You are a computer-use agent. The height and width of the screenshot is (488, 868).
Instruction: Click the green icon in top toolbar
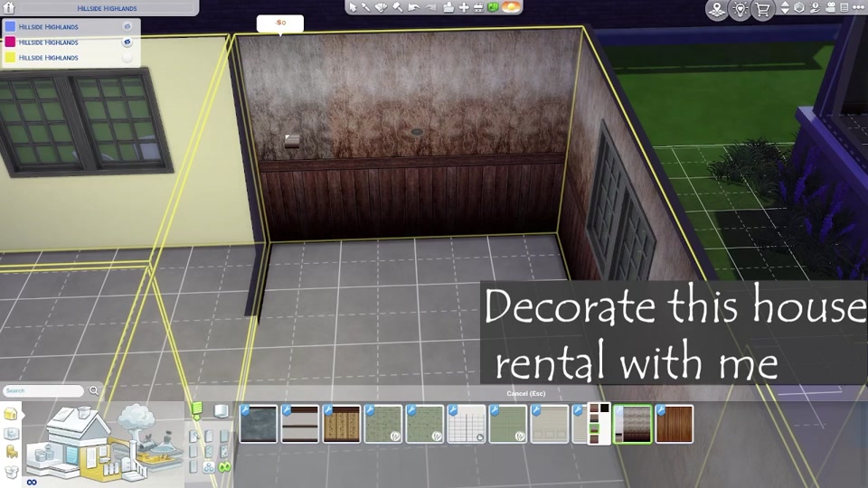coord(493,7)
